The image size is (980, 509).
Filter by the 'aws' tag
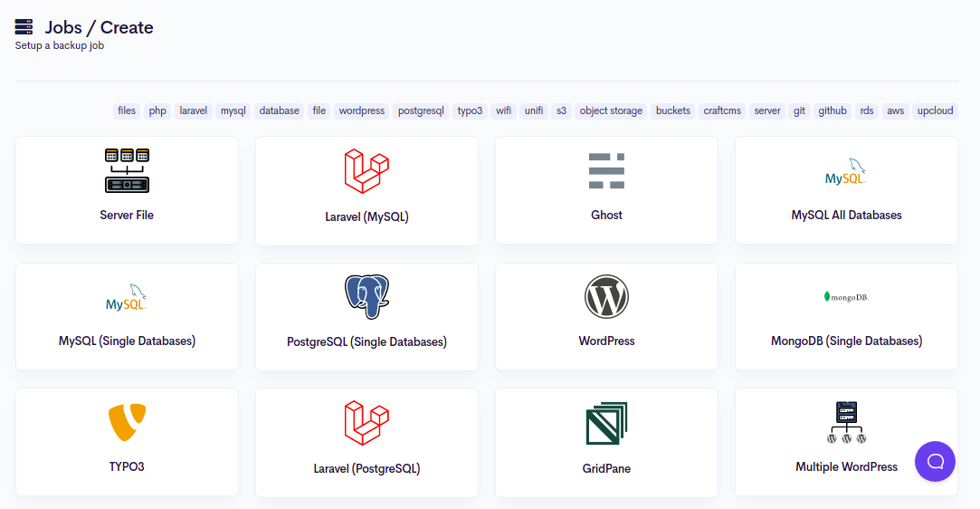pyautogui.click(x=896, y=110)
